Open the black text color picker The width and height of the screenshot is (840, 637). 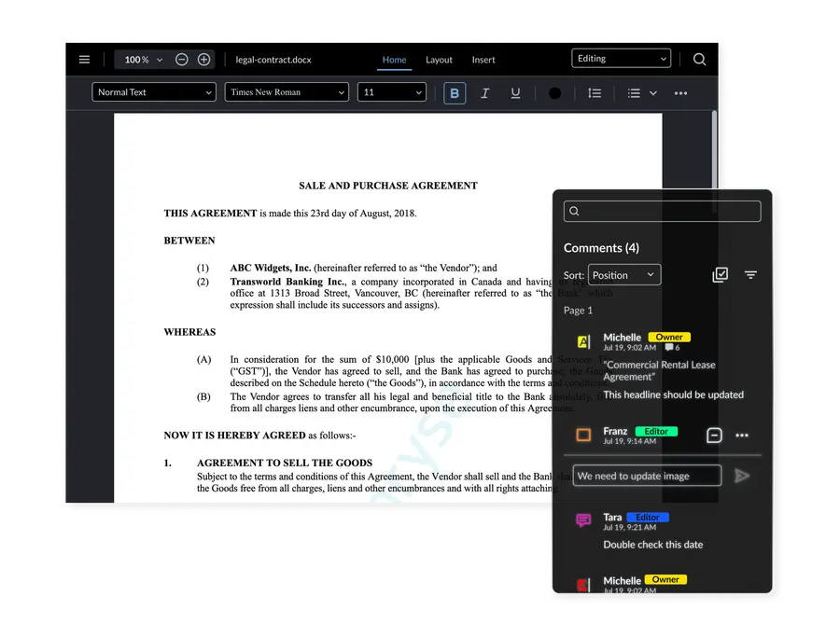555,93
